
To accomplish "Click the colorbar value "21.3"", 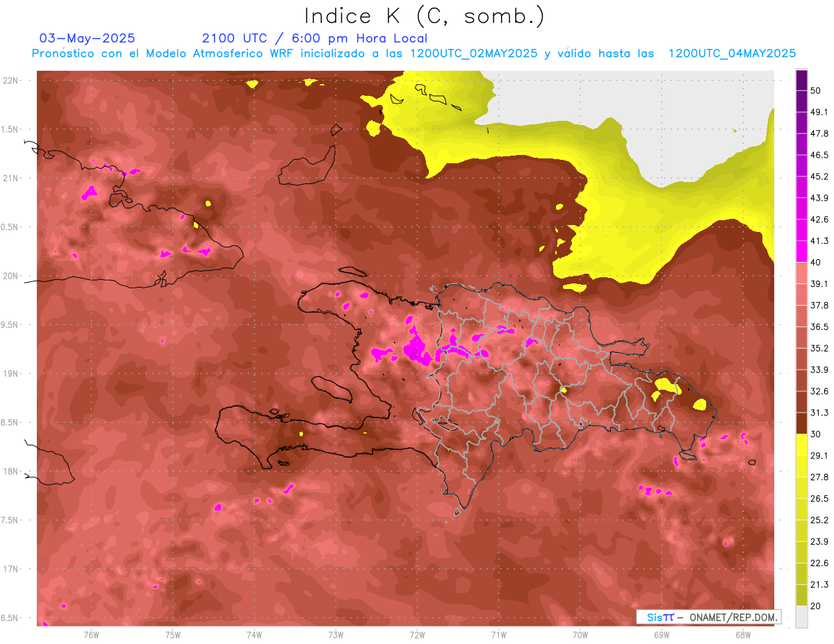I will [x=819, y=584].
